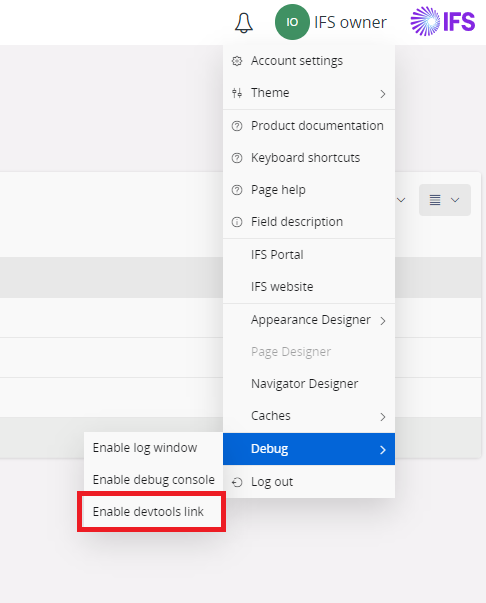Expand the Caches submenu chevron
This screenshot has width=486, height=603.
point(383,417)
